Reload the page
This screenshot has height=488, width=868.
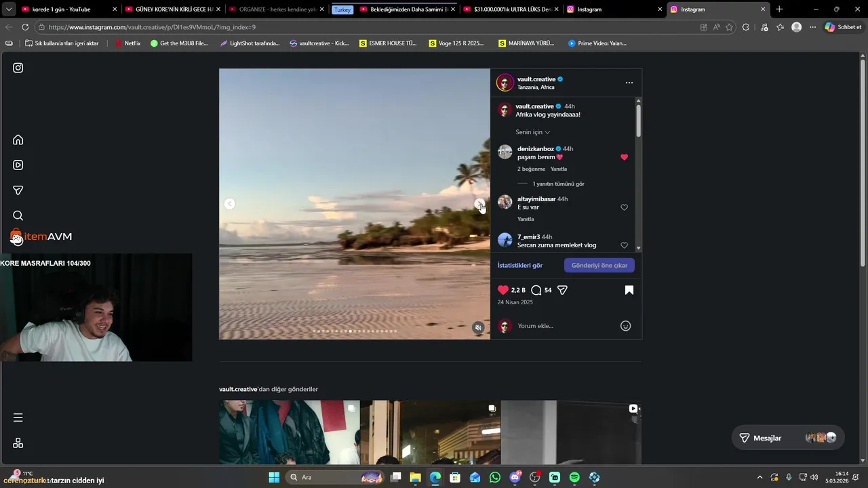pyautogui.click(x=25, y=27)
